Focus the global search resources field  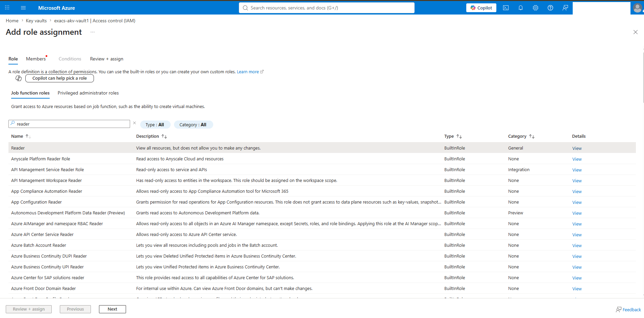click(327, 8)
